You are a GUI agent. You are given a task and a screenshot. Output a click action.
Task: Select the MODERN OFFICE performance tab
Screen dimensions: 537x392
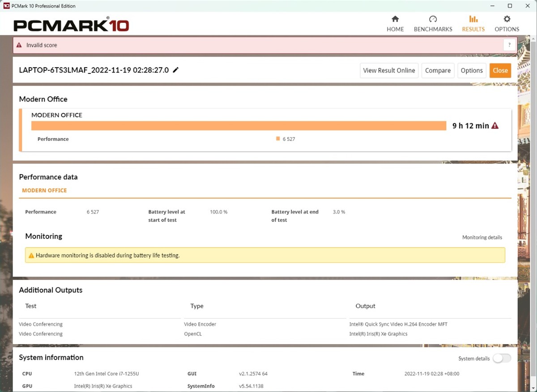pyautogui.click(x=44, y=190)
